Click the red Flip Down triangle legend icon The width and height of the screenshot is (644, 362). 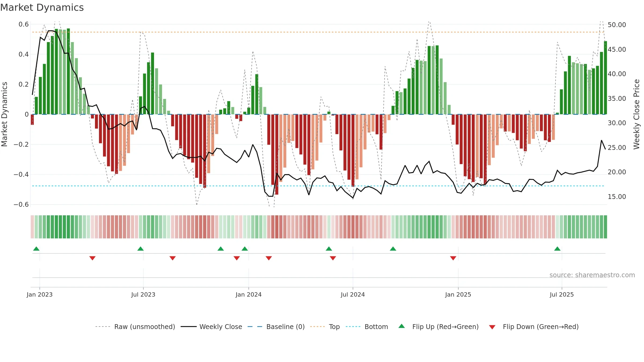pyautogui.click(x=492, y=327)
